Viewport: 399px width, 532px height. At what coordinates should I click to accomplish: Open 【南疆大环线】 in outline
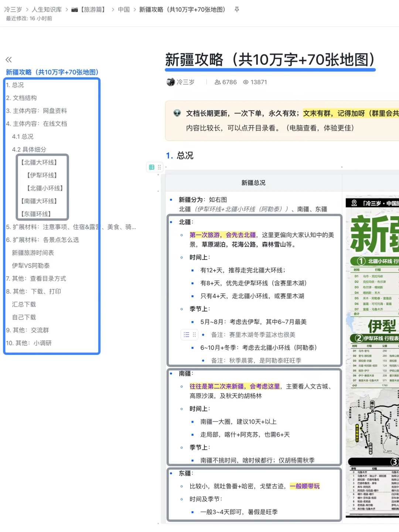pyautogui.click(x=39, y=201)
